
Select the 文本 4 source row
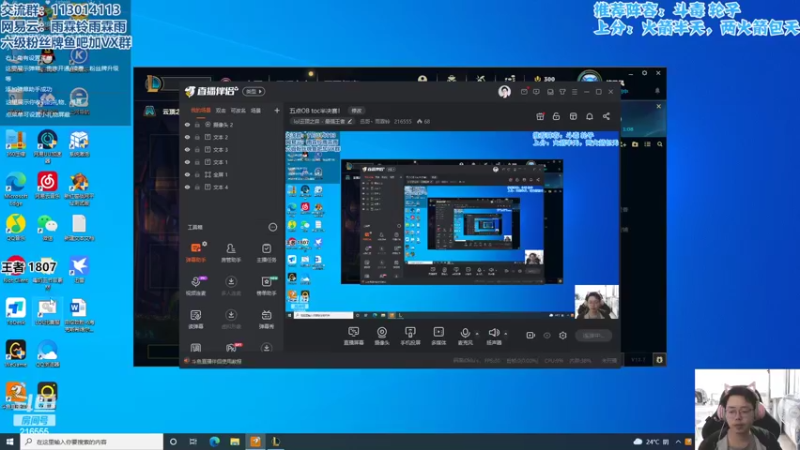[x=231, y=187]
